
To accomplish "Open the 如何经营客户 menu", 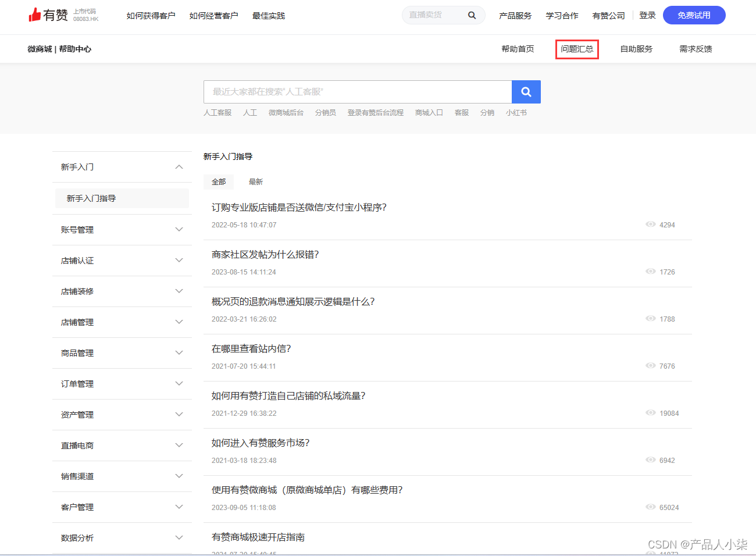I will (214, 16).
